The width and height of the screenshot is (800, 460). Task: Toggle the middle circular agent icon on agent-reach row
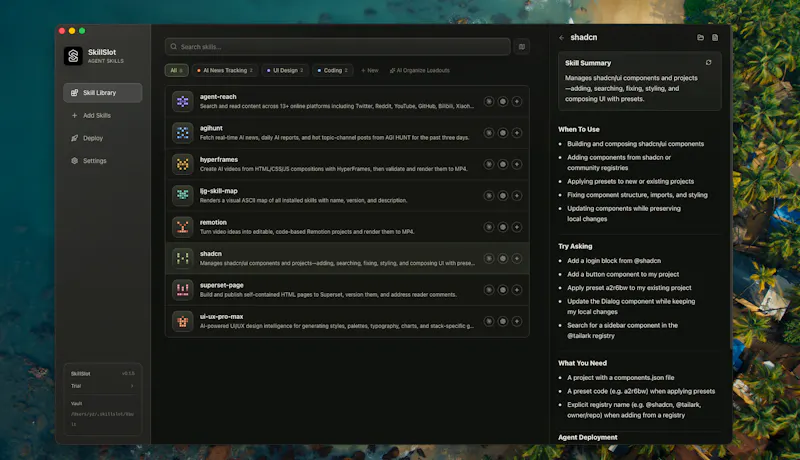pyautogui.click(x=503, y=101)
